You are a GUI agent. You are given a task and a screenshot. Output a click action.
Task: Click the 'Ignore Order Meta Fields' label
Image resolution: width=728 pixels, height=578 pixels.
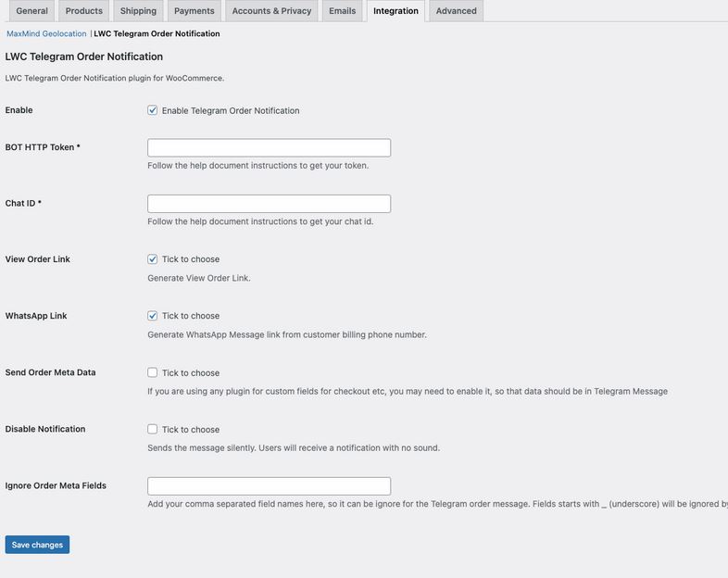[56, 485]
